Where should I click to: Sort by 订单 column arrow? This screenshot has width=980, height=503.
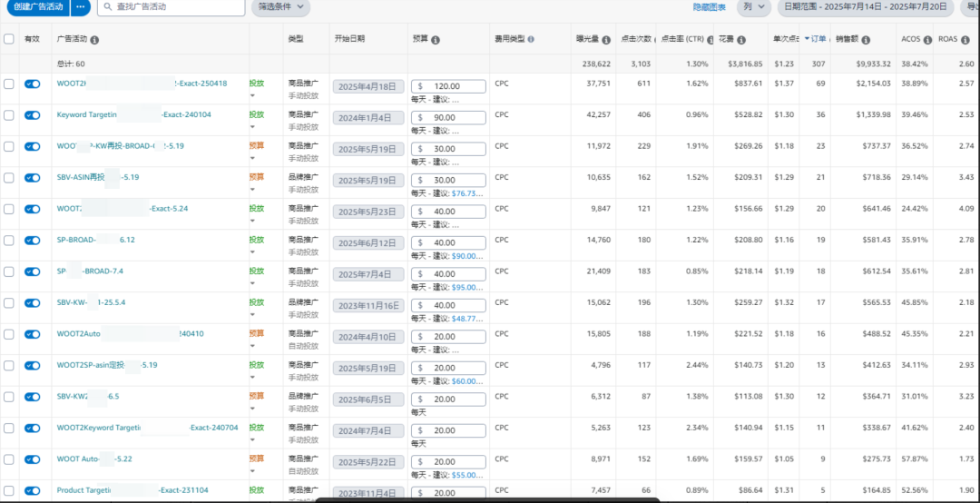click(808, 39)
